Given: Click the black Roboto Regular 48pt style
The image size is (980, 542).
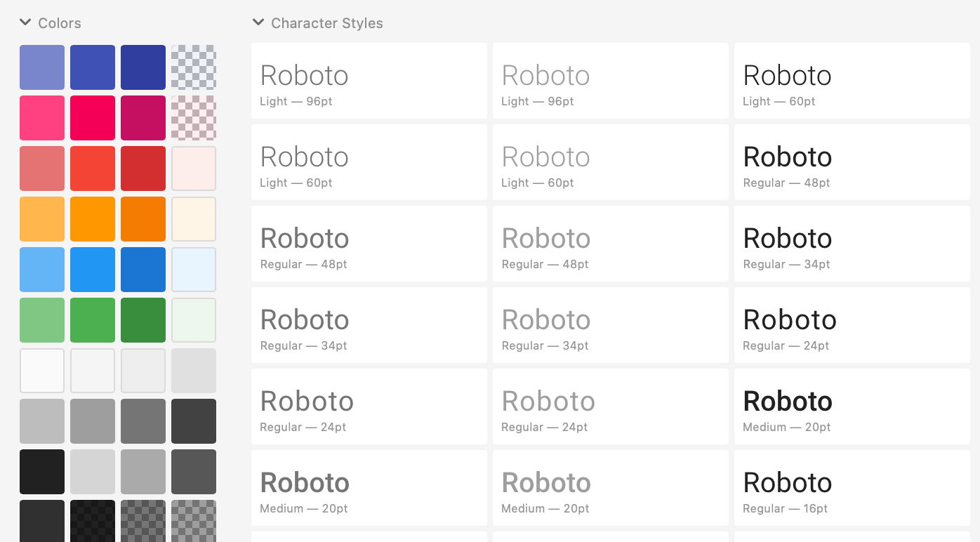Looking at the screenshot, I should point(852,162).
